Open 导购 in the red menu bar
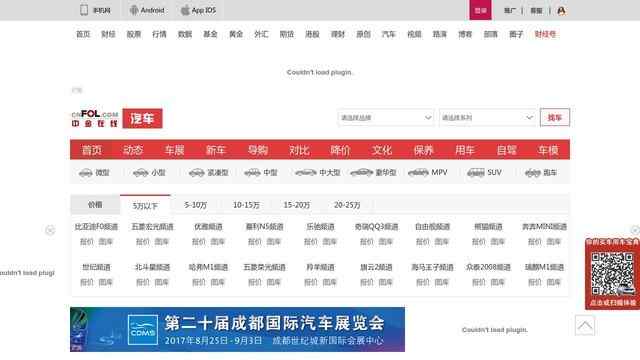Image resolution: width=640 pixels, height=360 pixels. tap(258, 150)
